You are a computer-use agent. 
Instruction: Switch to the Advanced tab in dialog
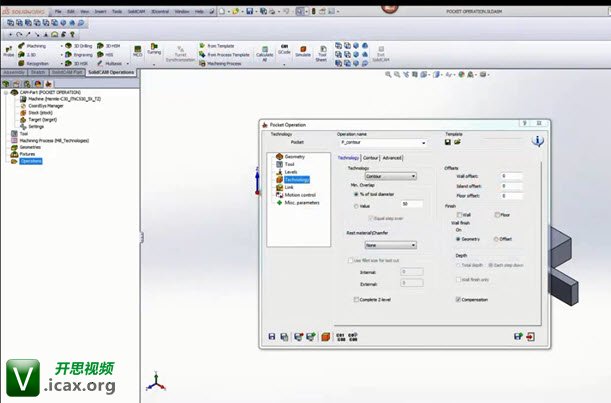coord(392,158)
